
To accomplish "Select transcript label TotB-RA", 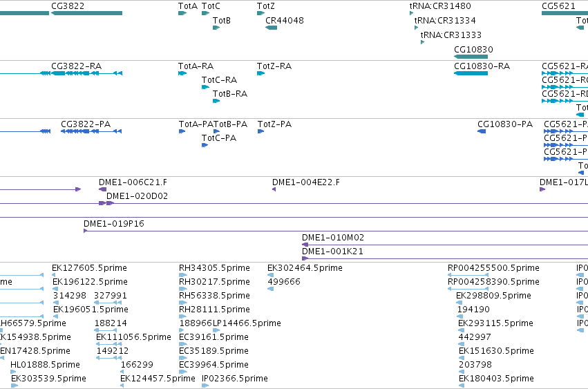I will pyautogui.click(x=230, y=94).
